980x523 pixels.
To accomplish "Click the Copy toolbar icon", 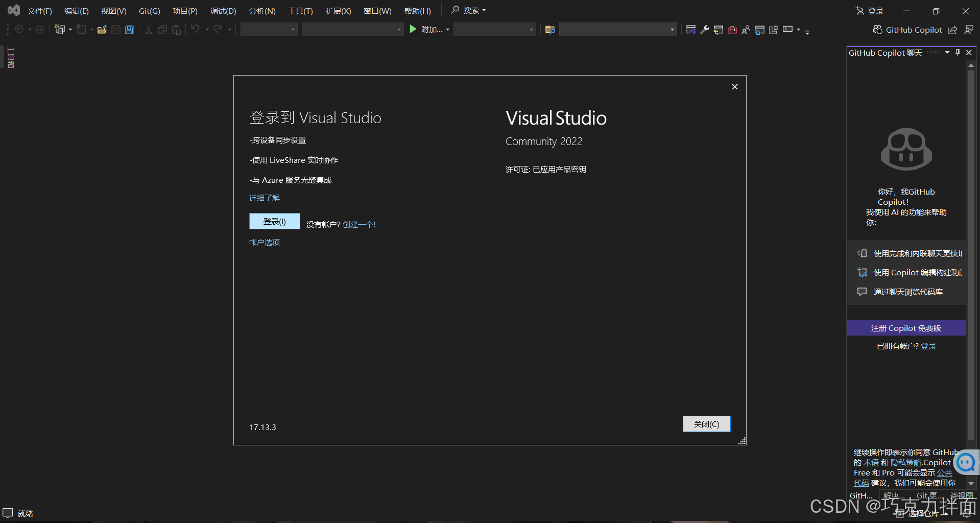I will (x=162, y=30).
